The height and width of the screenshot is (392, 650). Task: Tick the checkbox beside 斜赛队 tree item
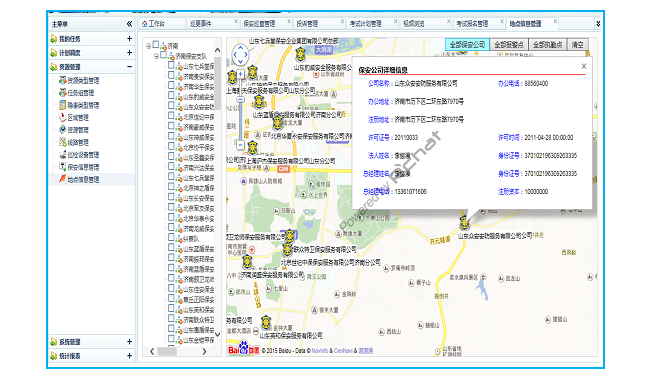click(x=171, y=237)
